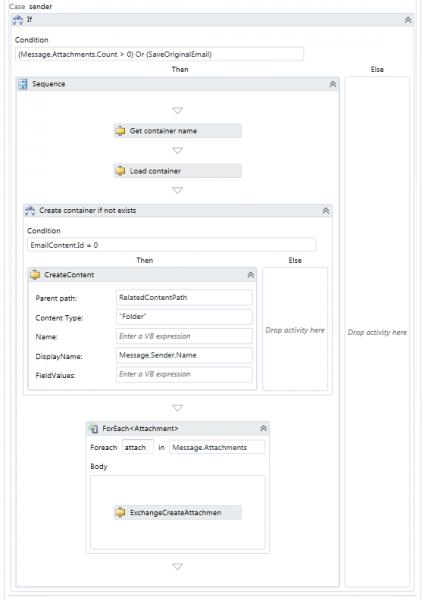This screenshot has width=425, height=600.
Task: Click the 'Case sender' label
Action: pyautogui.click(x=31, y=7)
